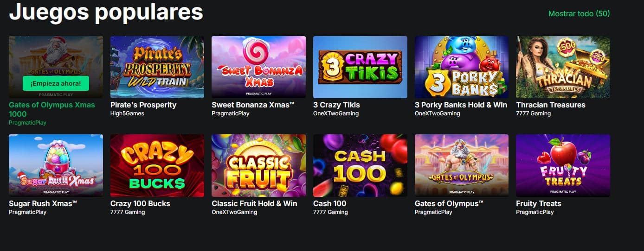Click the Thracian Treasures title text

551,105
